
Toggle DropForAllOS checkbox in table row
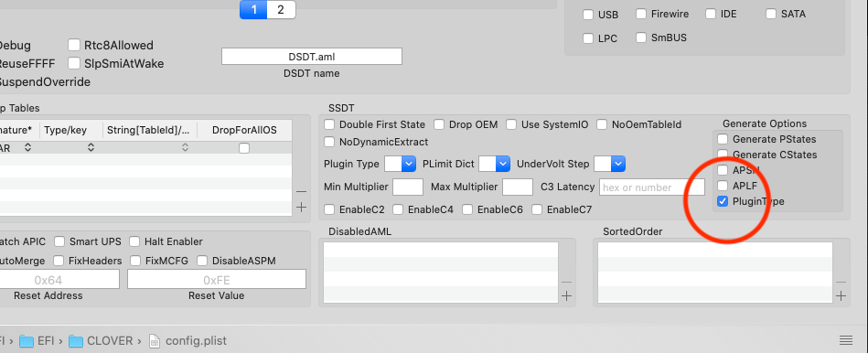click(244, 148)
